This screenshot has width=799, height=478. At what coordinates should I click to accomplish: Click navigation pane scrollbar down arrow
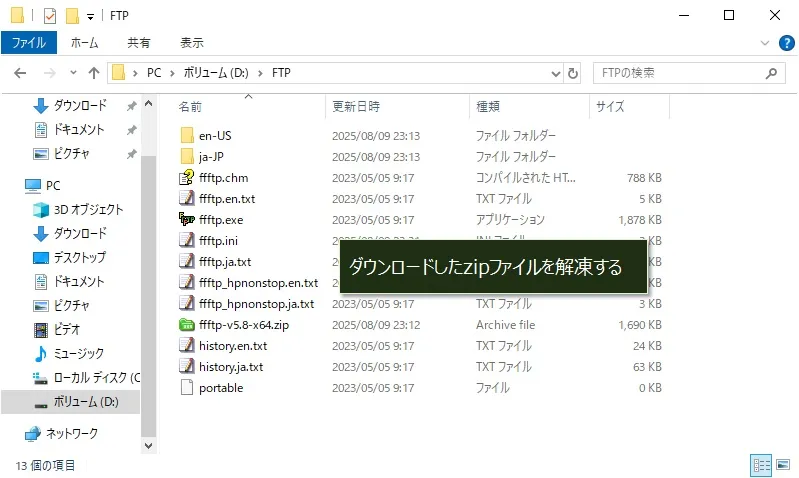point(148,446)
